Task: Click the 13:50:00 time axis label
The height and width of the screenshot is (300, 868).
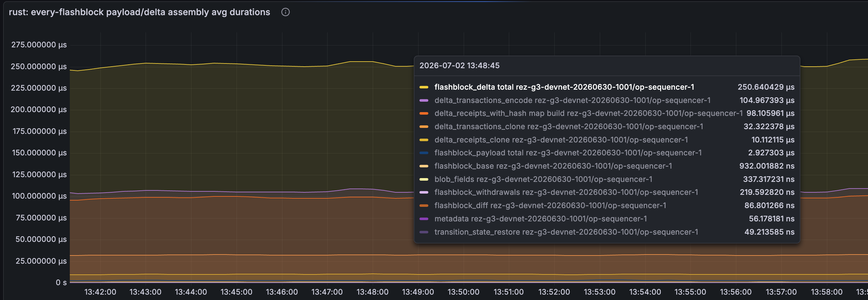Action: pyautogui.click(x=463, y=292)
